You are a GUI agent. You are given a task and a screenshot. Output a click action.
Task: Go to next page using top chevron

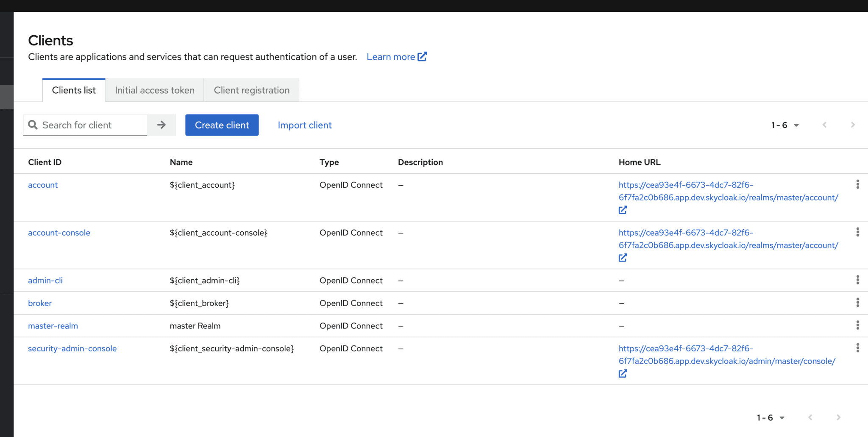(x=853, y=125)
